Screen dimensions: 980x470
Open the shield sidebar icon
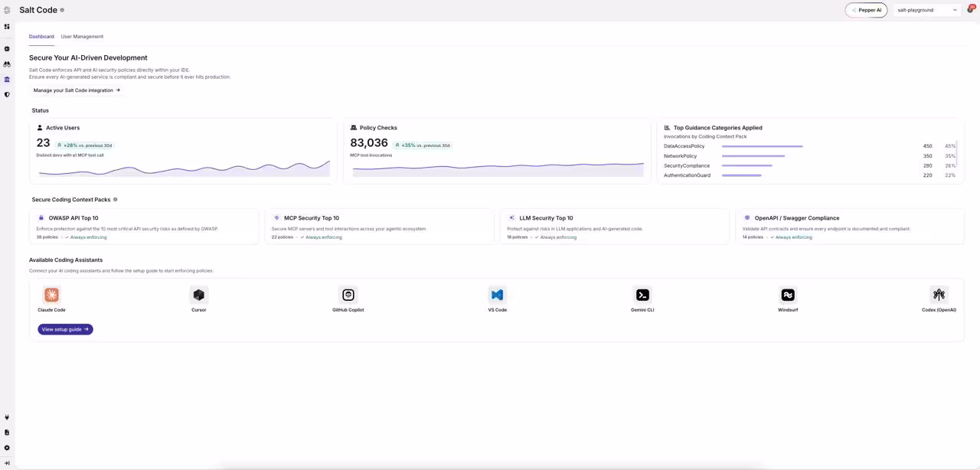coord(7,95)
